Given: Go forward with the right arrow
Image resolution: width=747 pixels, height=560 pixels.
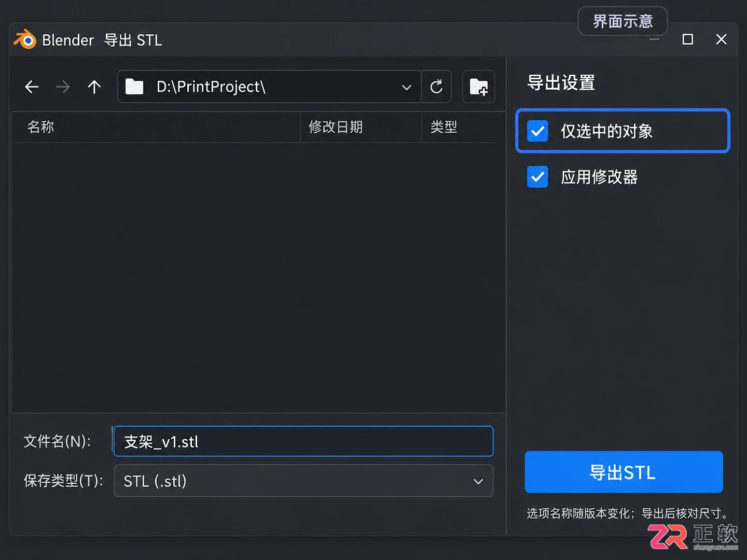Looking at the screenshot, I should pyautogui.click(x=62, y=87).
